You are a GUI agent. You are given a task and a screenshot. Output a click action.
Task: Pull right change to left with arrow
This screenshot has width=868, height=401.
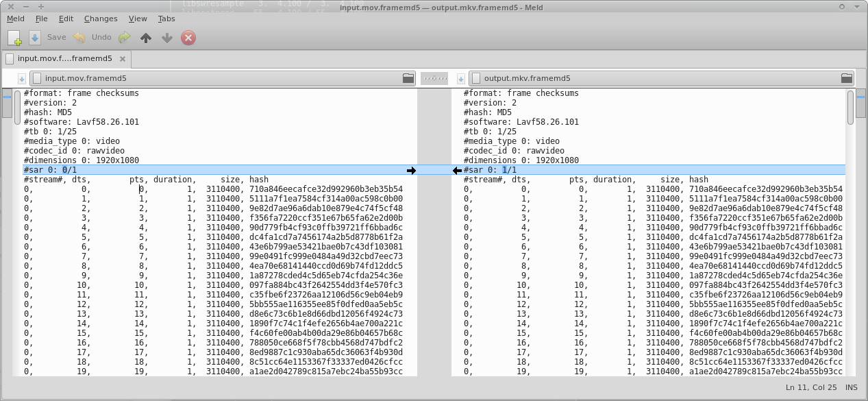coord(457,170)
